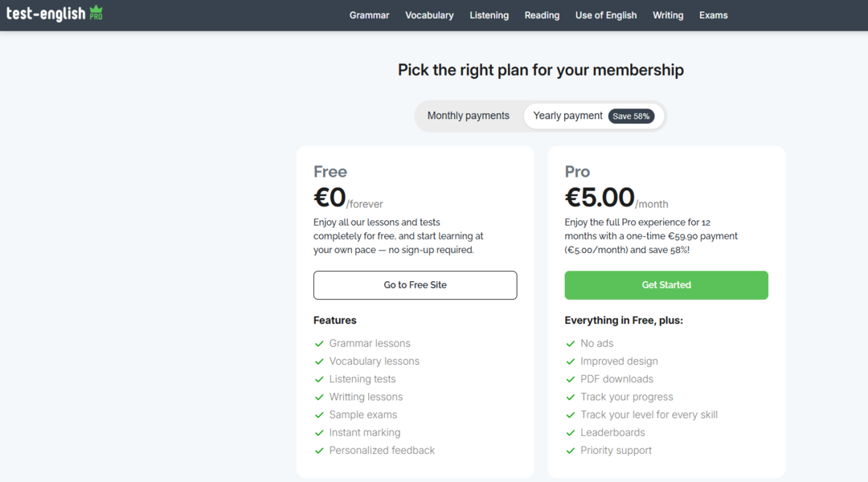Switch to Monthly payments billing
Image resolution: width=868 pixels, height=482 pixels.
pyautogui.click(x=468, y=116)
